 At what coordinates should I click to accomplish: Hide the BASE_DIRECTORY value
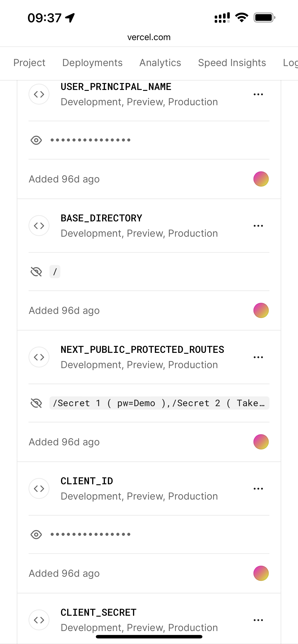(x=36, y=271)
